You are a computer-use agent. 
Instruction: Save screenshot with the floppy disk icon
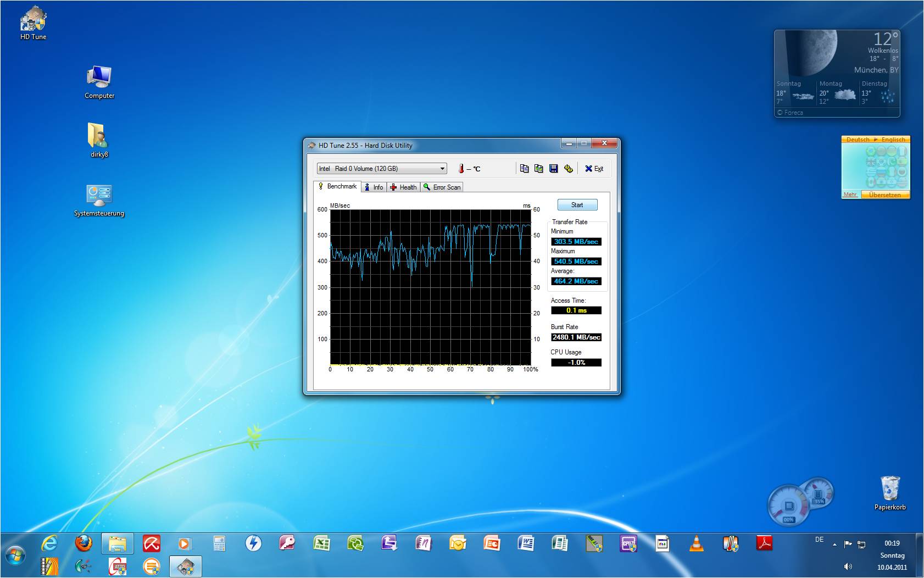point(554,169)
